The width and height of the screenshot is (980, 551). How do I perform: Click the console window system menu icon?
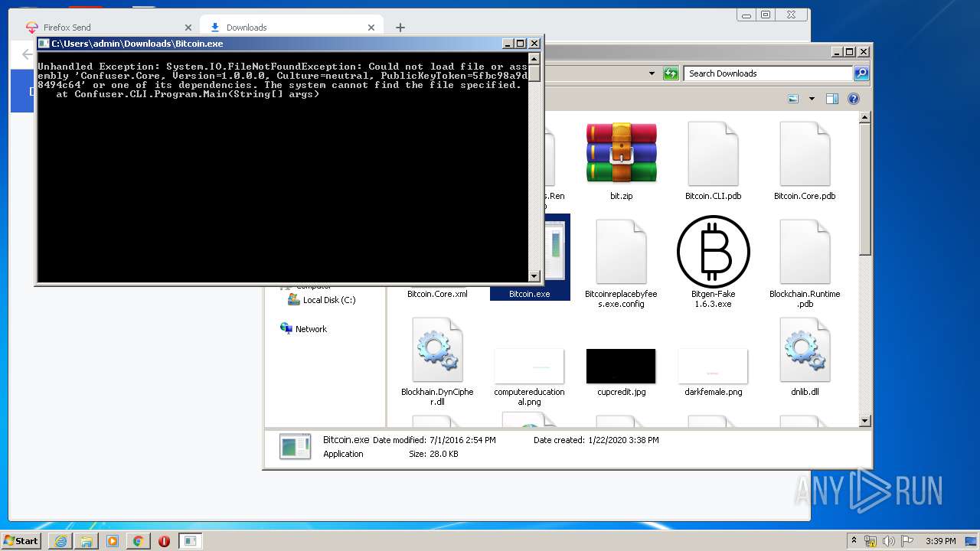(x=44, y=44)
